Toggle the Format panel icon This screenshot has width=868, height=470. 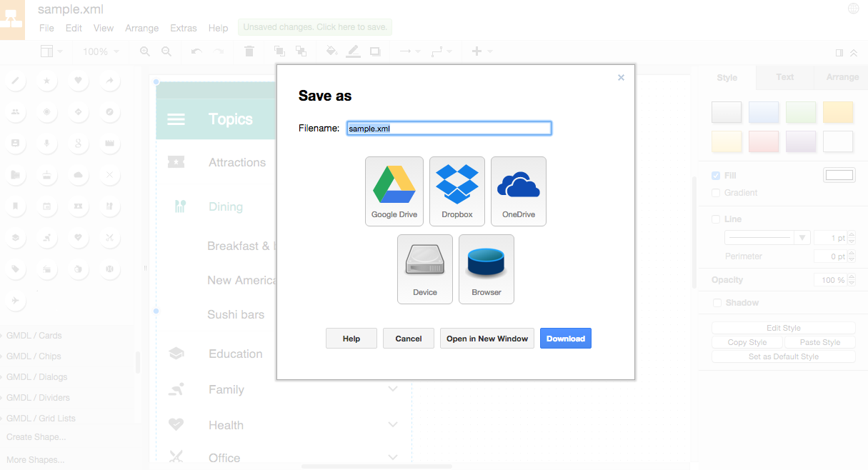tap(839, 52)
